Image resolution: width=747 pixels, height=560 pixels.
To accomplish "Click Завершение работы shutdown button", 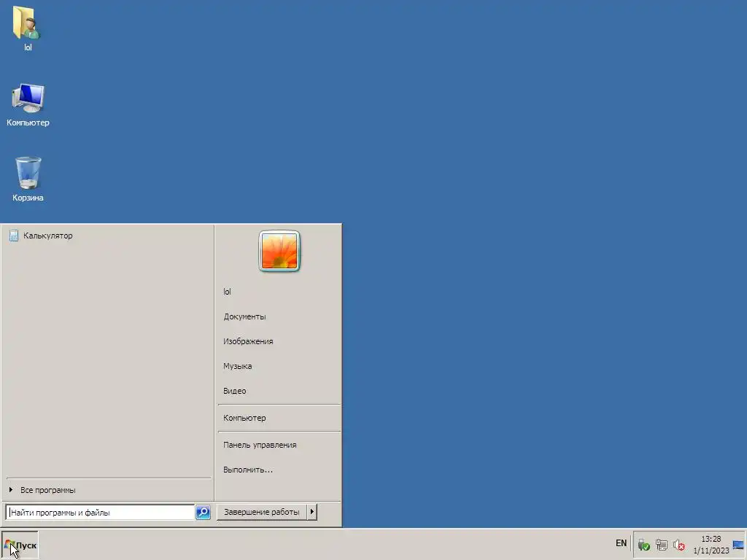I will 262,512.
